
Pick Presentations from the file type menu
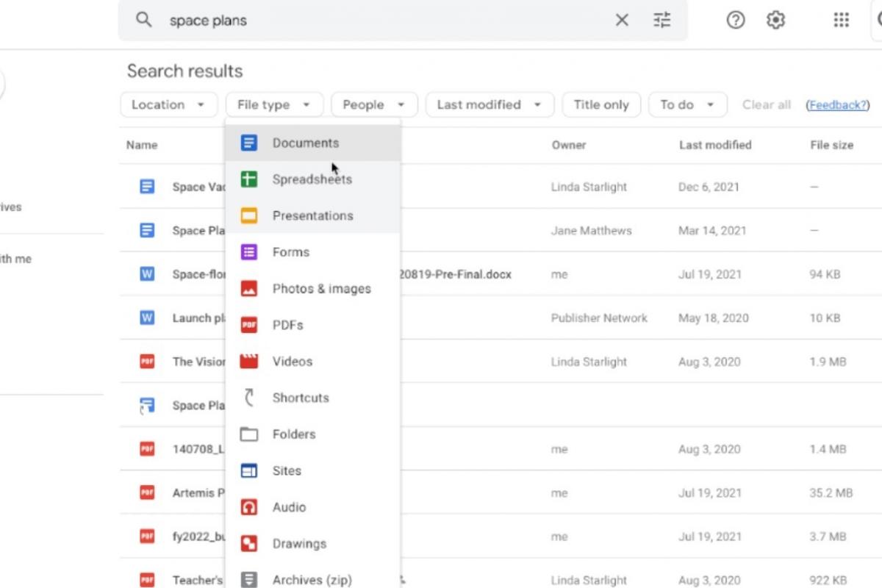tap(312, 215)
